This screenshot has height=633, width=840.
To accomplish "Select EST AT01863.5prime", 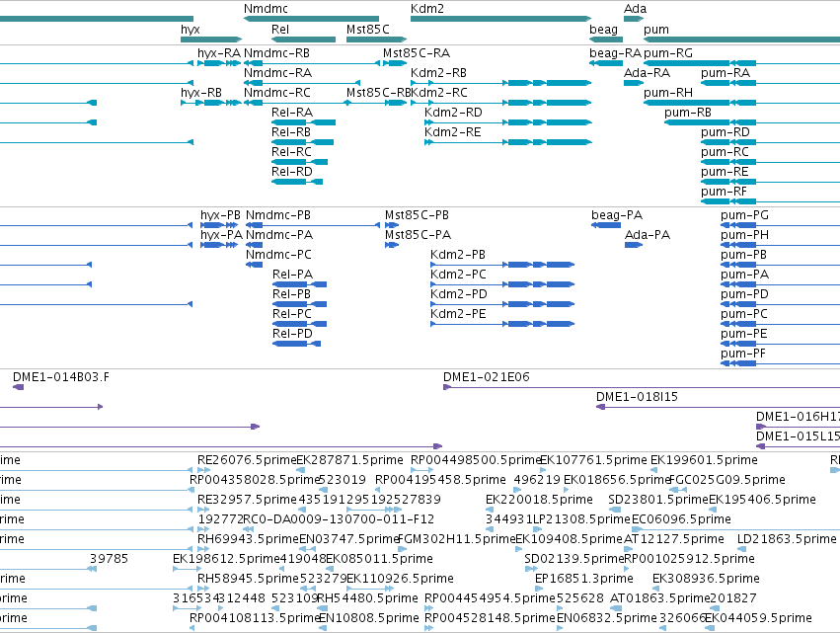I will pyautogui.click(x=660, y=598).
